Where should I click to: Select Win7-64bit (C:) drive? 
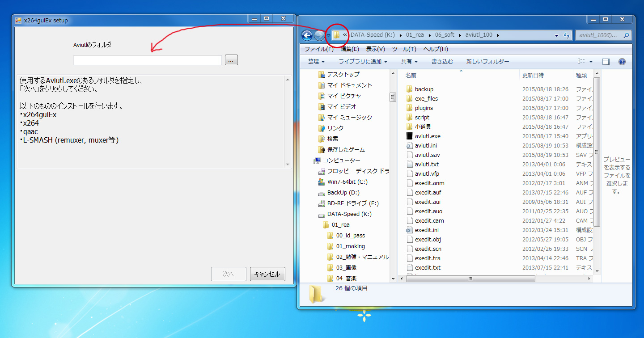[x=347, y=182]
